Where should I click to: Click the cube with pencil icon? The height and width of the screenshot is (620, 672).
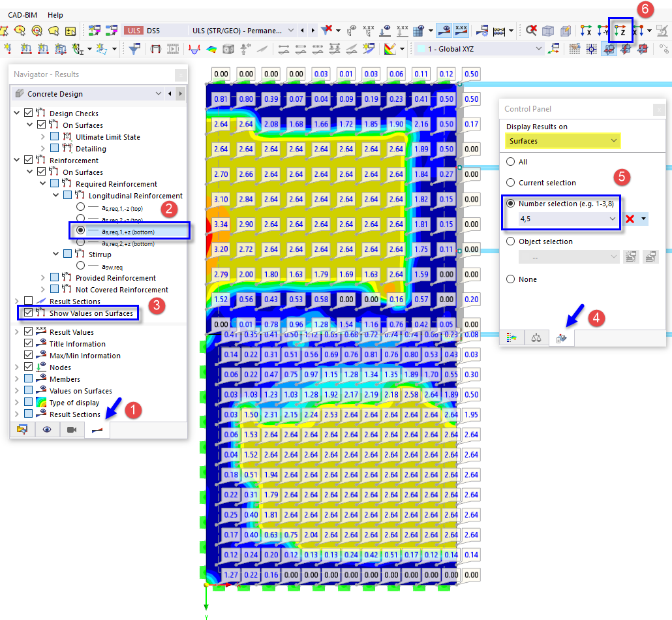pyautogui.click(x=566, y=31)
